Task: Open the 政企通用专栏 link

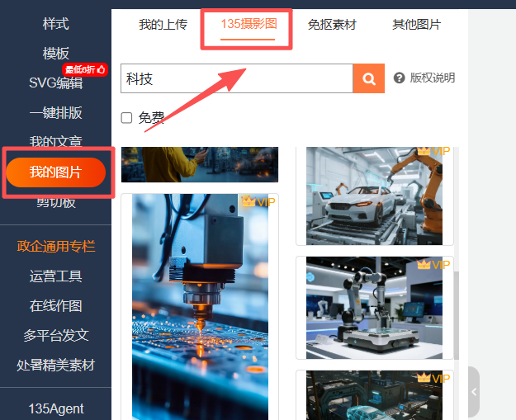Action: pyautogui.click(x=56, y=247)
